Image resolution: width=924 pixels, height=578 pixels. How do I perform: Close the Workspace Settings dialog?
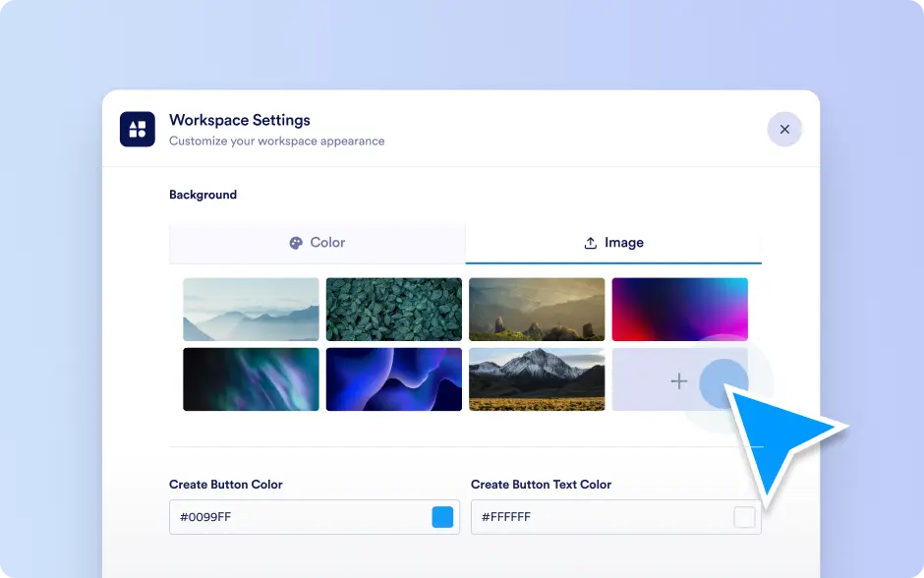pos(784,130)
